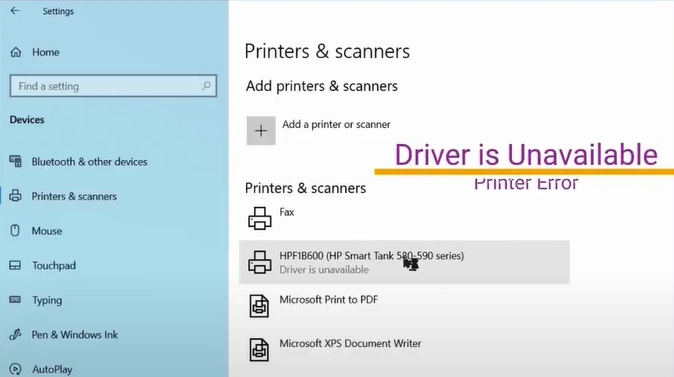The width and height of the screenshot is (674, 377).
Task: Click Driver is unavailable status text
Action: point(324,270)
